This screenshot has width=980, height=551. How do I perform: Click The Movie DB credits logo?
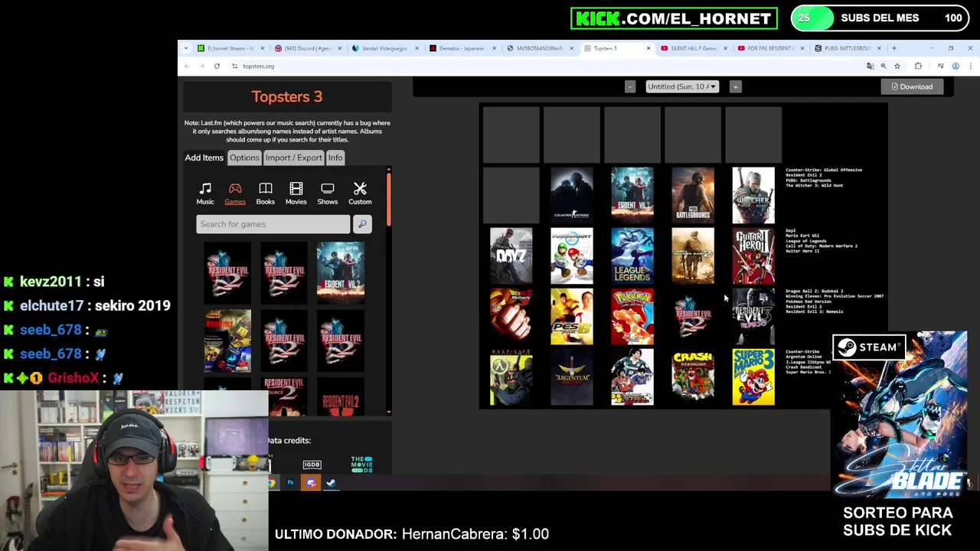point(361,464)
